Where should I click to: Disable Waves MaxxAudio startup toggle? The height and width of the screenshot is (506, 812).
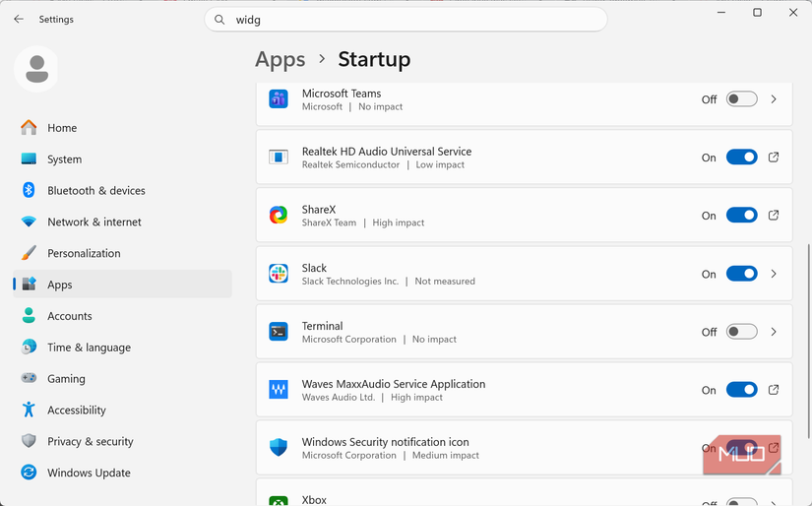pos(741,390)
